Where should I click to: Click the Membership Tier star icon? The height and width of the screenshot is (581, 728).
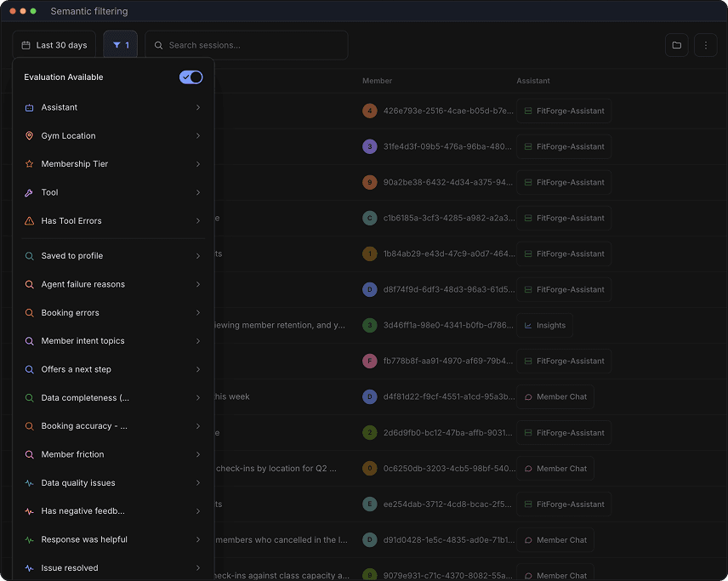(x=29, y=164)
